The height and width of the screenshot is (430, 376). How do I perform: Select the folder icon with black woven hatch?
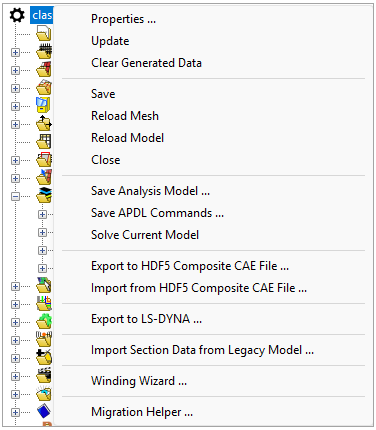click(44, 52)
